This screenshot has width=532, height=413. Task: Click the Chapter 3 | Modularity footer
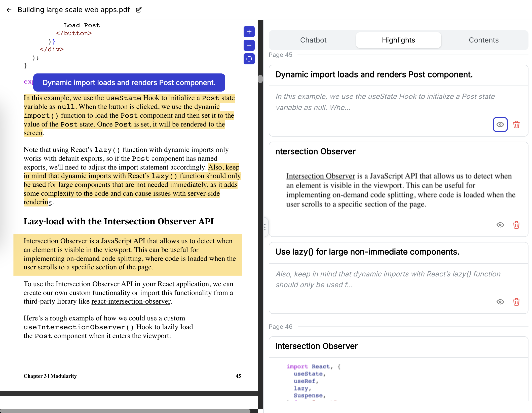tap(50, 376)
